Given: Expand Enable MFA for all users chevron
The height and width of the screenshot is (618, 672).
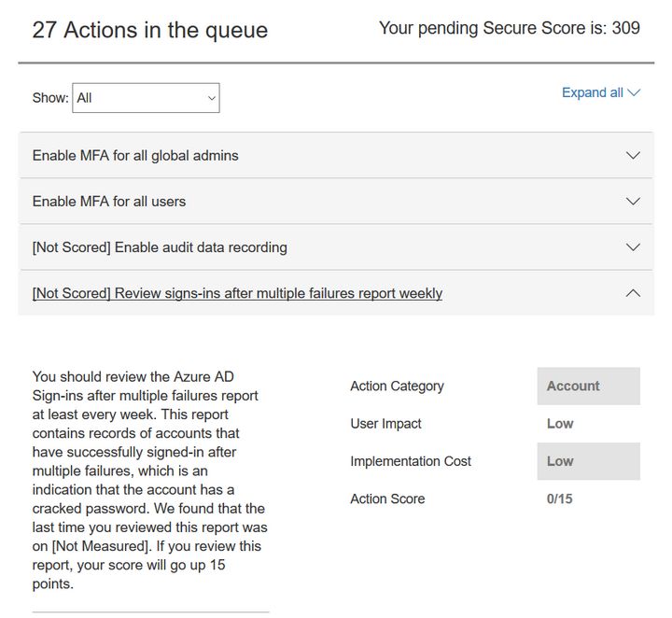Looking at the screenshot, I should (633, 201).
